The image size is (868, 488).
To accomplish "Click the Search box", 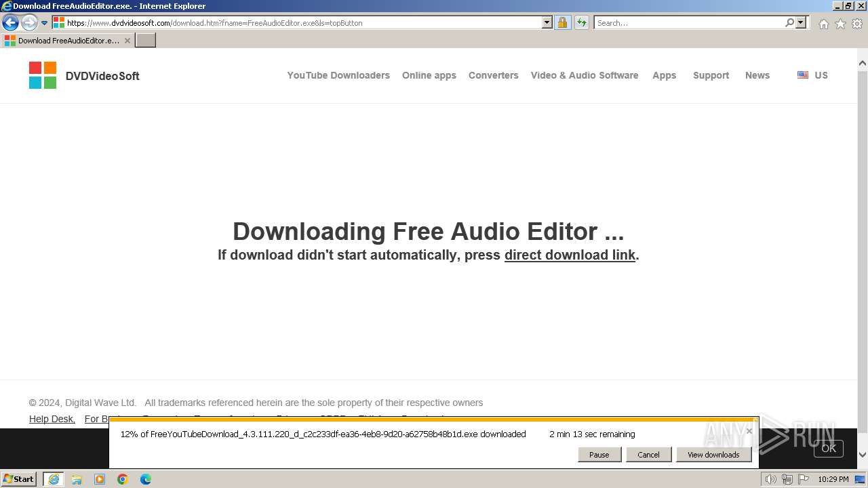I will click(690, 22).
